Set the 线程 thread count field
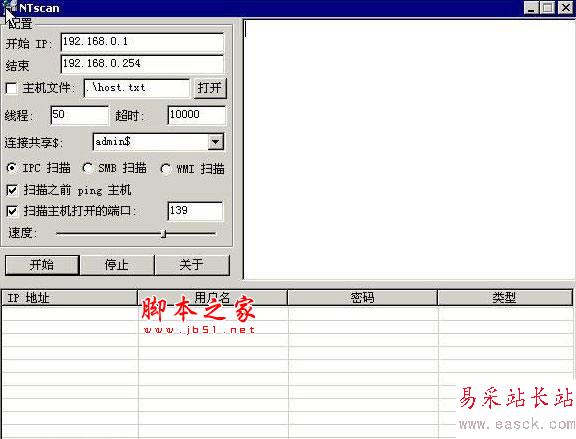576x439 pixels. point(79,115)
